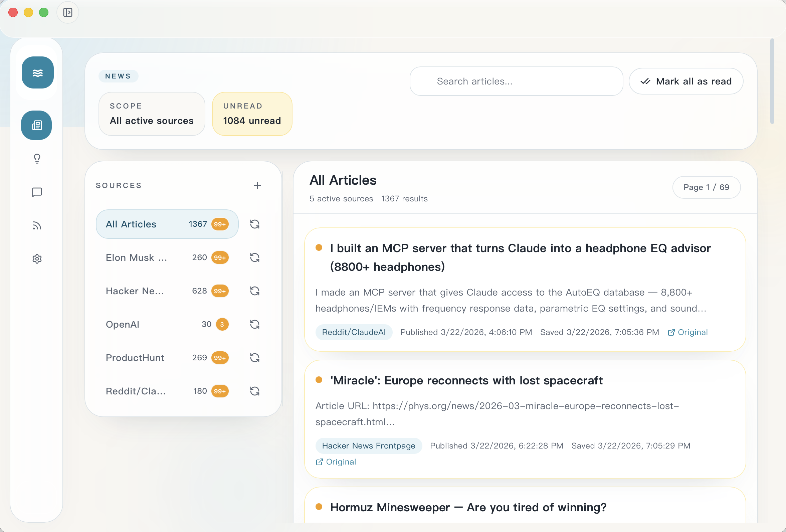The image size is (786, 532).
Task: Click the vertical scrollbar on right edge
Action: coord(772,81)
